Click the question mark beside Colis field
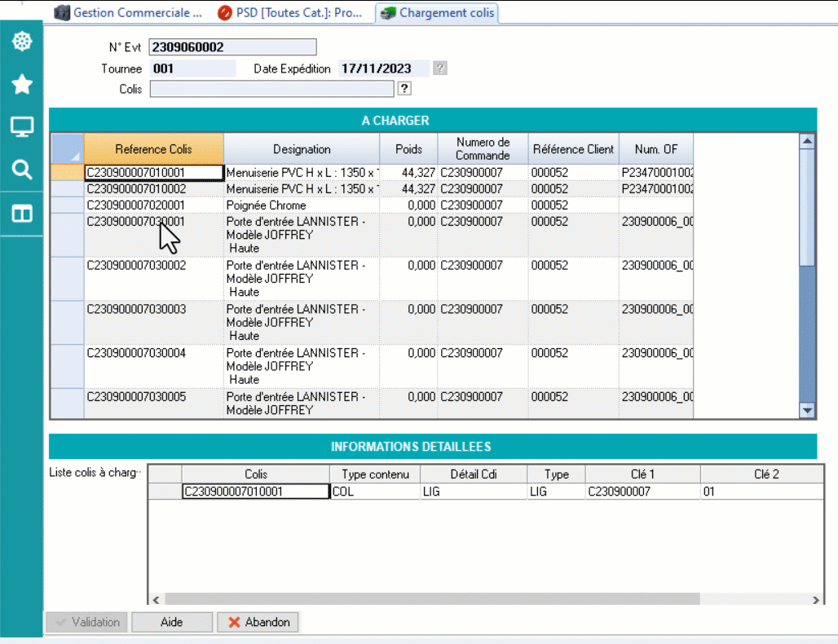This screenshot has height=644, width=838. coord(404,89)
